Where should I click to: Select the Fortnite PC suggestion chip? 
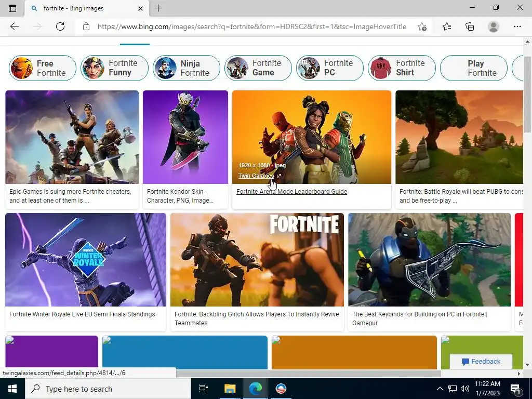(330, 68)
